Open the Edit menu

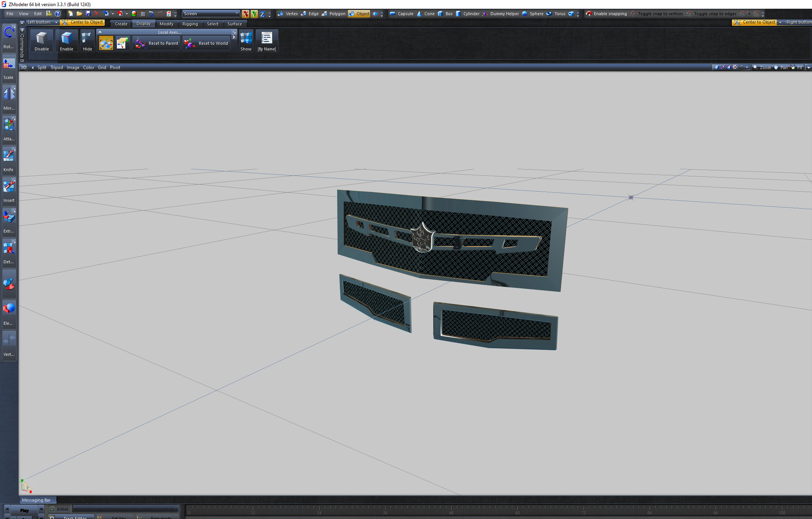pos(38,14)
